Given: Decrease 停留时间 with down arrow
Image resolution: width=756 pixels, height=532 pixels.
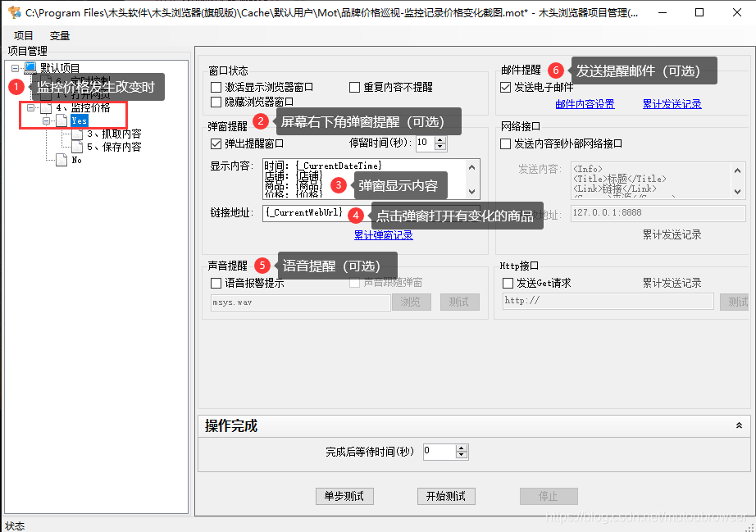Looking at the screenshot, I should (440, 147).
